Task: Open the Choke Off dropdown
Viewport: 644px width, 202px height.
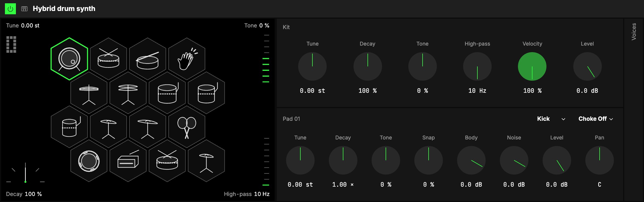Action: (x=595, y=119)
